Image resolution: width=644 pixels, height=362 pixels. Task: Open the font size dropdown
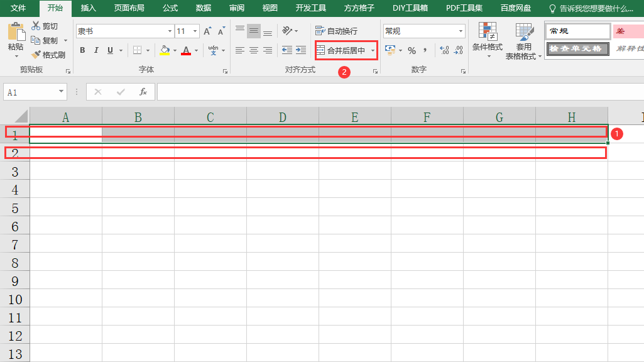(x=195, y=31)
